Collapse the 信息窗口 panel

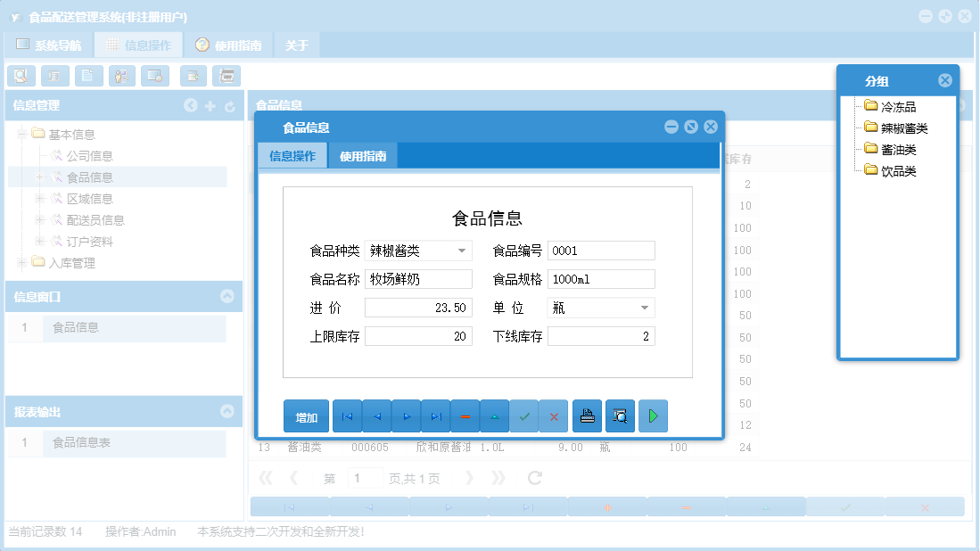click(226, 296)
